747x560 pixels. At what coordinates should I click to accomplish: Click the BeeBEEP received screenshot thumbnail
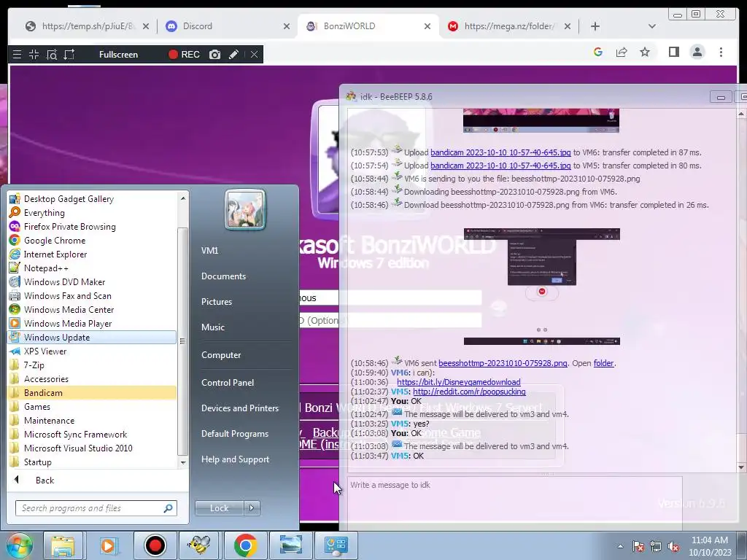[x=542, y=286]
